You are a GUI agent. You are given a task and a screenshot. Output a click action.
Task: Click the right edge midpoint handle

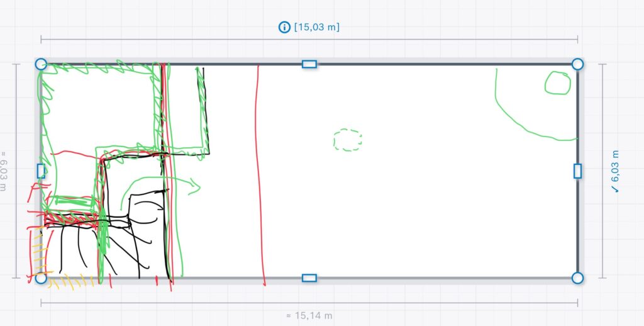[577, 171]
